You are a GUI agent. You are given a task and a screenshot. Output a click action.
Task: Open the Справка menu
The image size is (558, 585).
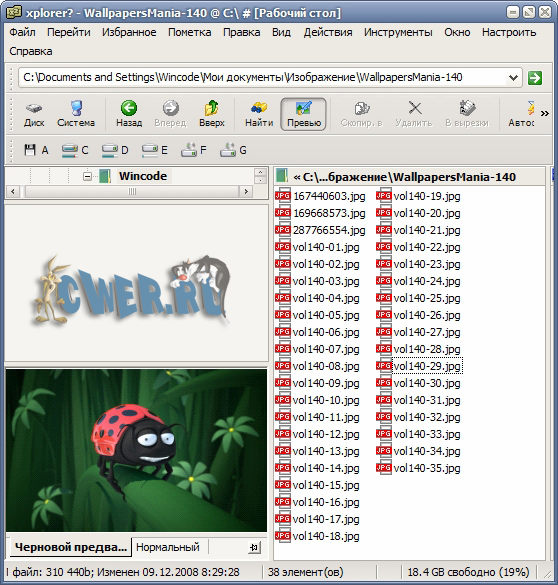point(31,51)
